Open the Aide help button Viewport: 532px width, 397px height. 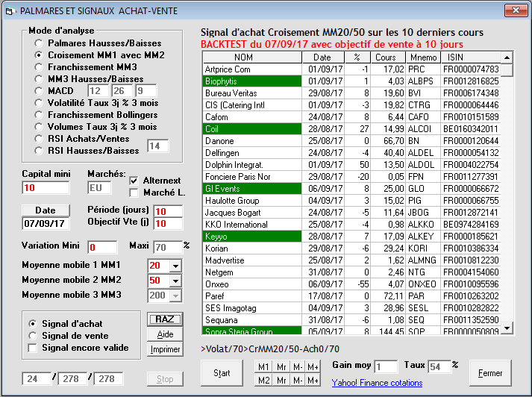point(165,334)
